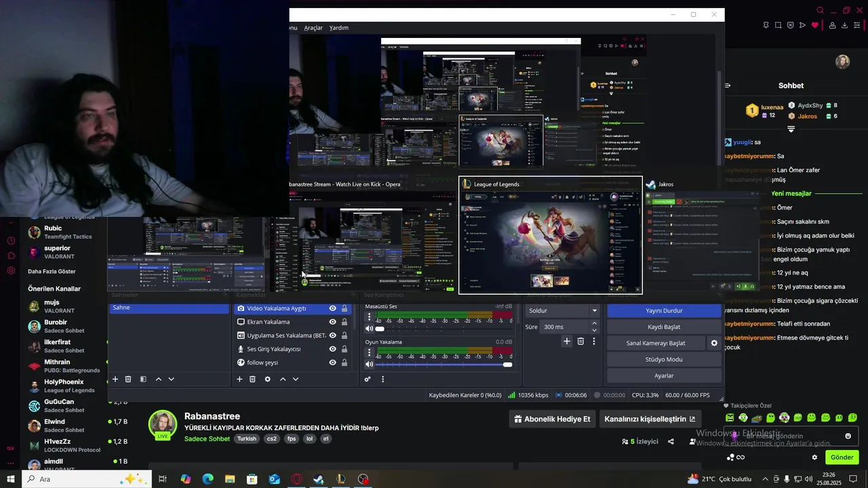The image size is (868, 488).
Task: Open the Soldur transition dropdown
Action: (563, 310)
